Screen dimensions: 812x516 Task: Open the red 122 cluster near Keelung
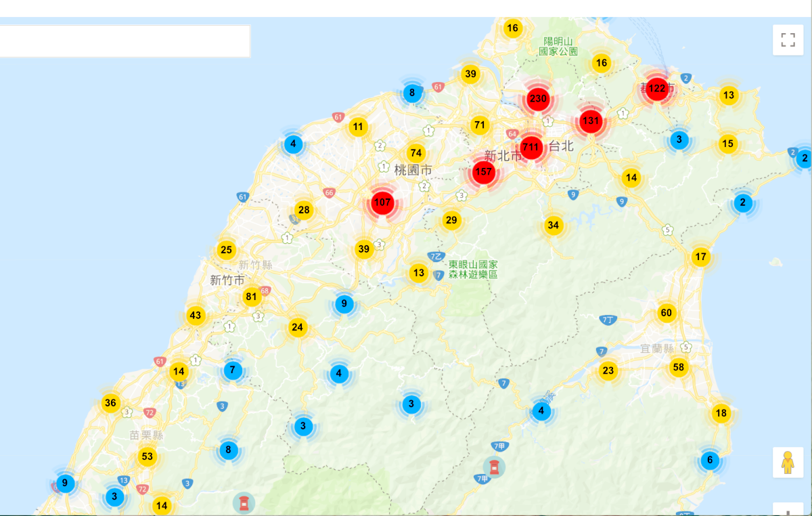[x=656, y=89]
